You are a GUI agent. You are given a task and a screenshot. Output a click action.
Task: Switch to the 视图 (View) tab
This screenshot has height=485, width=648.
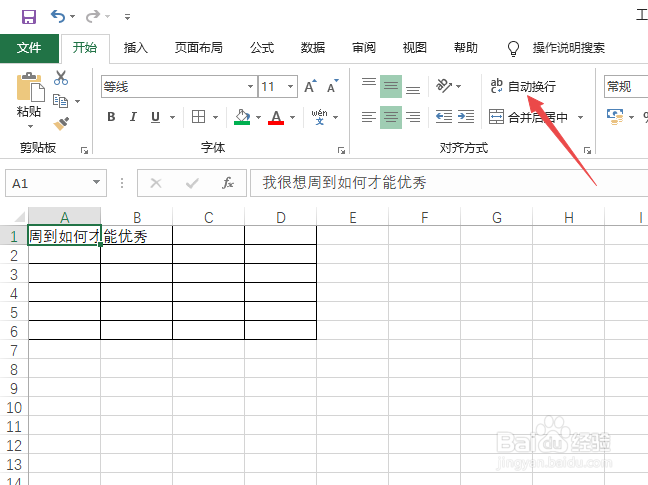click(415, 48)
